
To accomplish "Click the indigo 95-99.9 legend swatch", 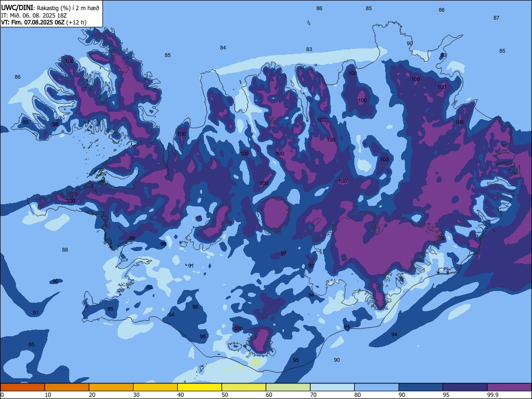I will point(465,387).
